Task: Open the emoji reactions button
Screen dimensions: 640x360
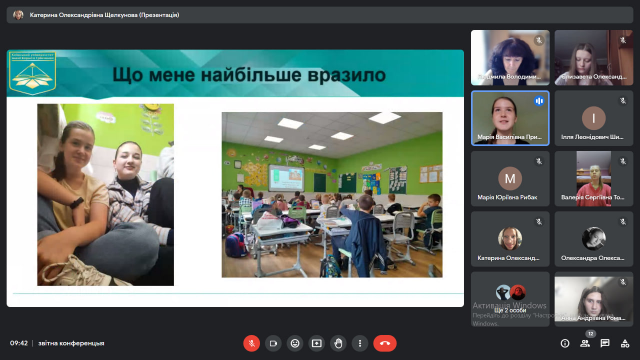Action: click(x=295, y=343)
